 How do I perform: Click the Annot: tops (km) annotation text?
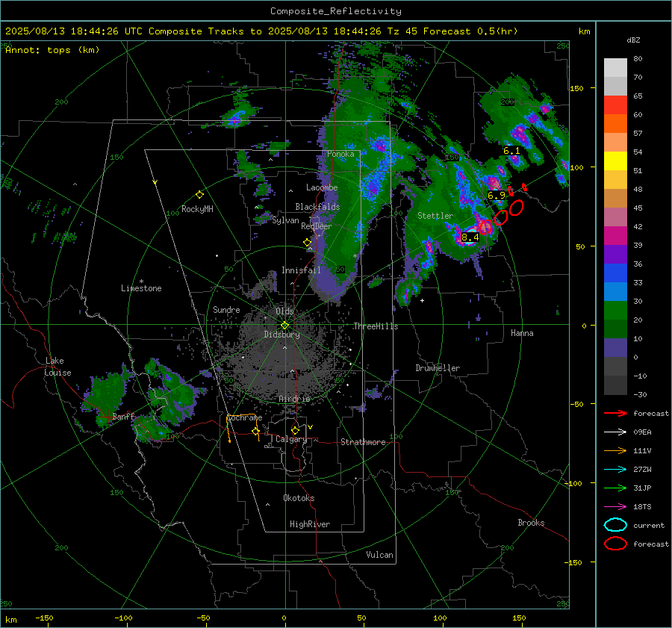52,50
